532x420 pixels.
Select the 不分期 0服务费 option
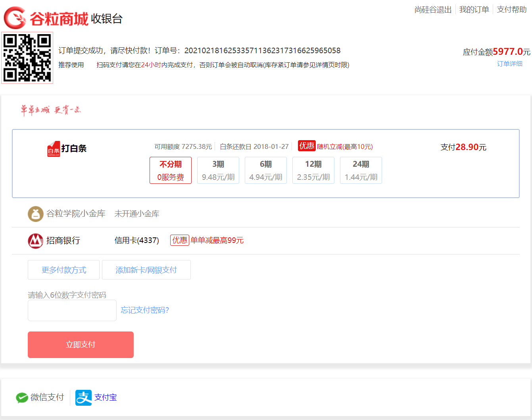pyautogui.click(x=171, y=170)
